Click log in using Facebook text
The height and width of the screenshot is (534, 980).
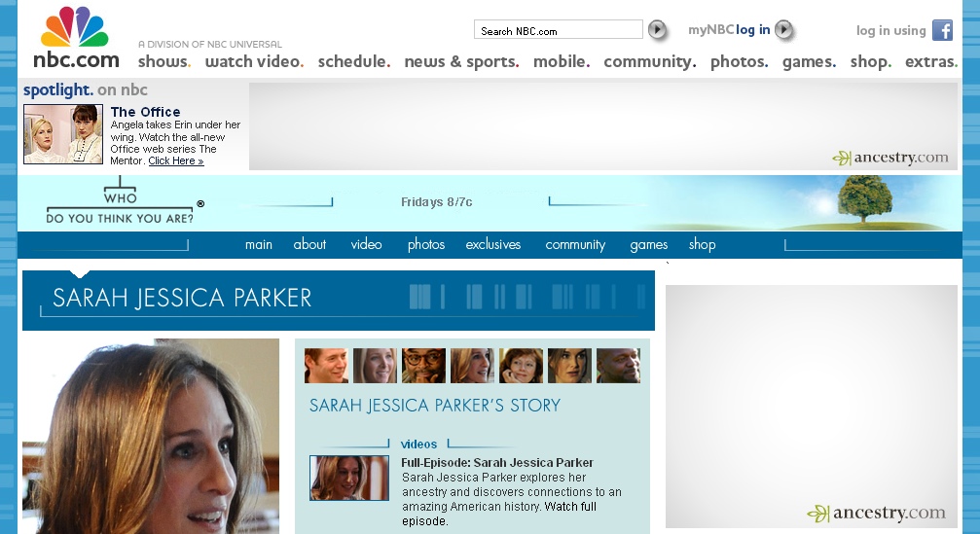890,30
